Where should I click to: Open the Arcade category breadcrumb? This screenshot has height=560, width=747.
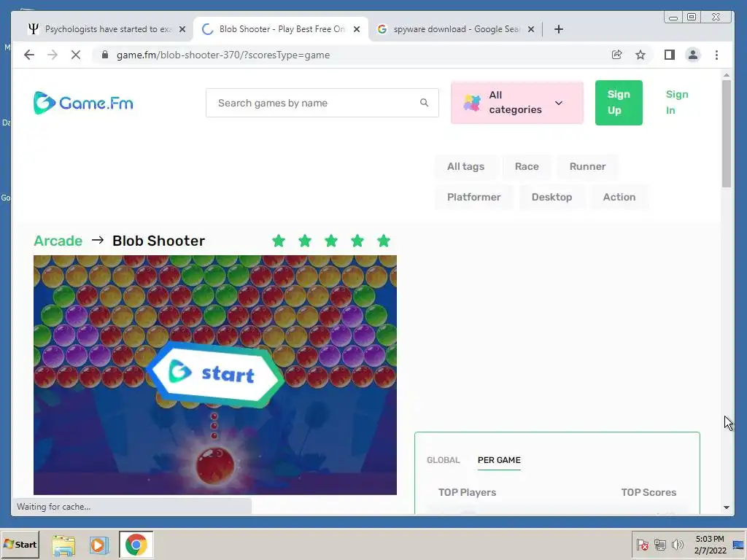click(58, 241)
